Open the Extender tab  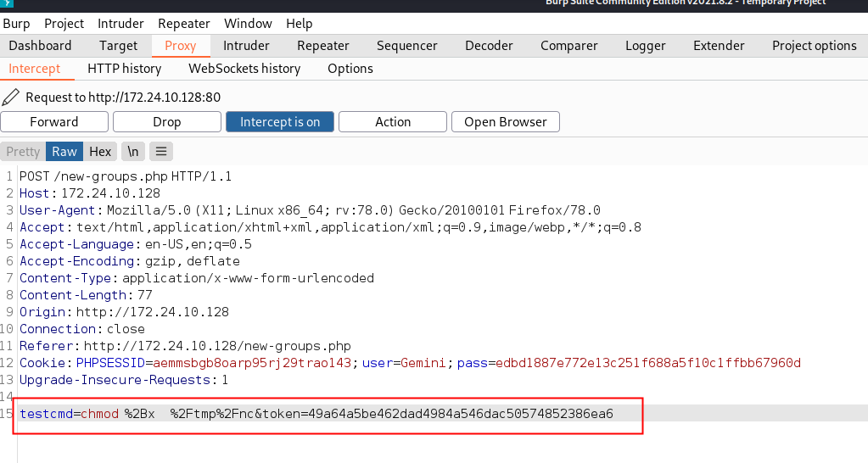coord(719,46)
